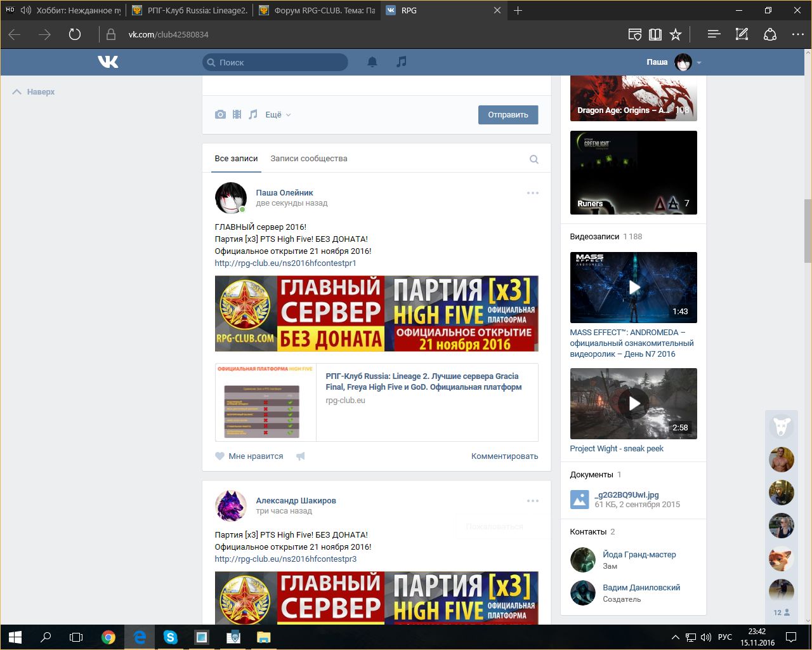Search wall posts with magnifier icon
Viewport: 812px width, 650px height.
pos(534,159)
